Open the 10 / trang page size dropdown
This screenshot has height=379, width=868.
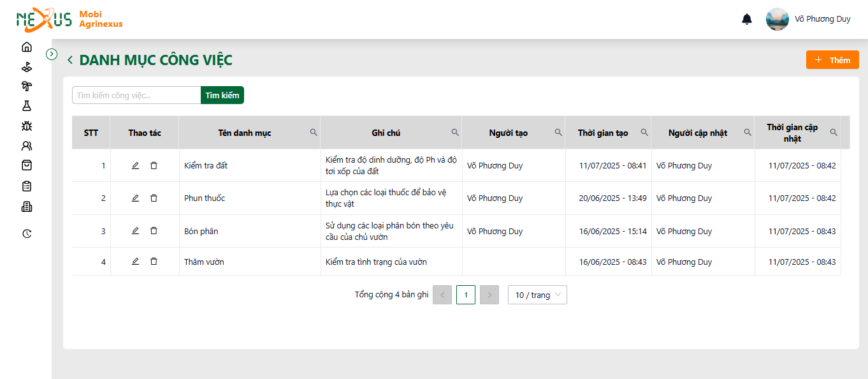(x=537, y=295)
